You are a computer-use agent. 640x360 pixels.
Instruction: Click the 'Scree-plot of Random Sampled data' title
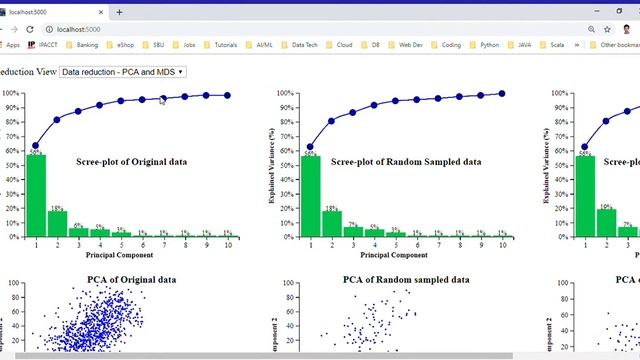[406, 162]
